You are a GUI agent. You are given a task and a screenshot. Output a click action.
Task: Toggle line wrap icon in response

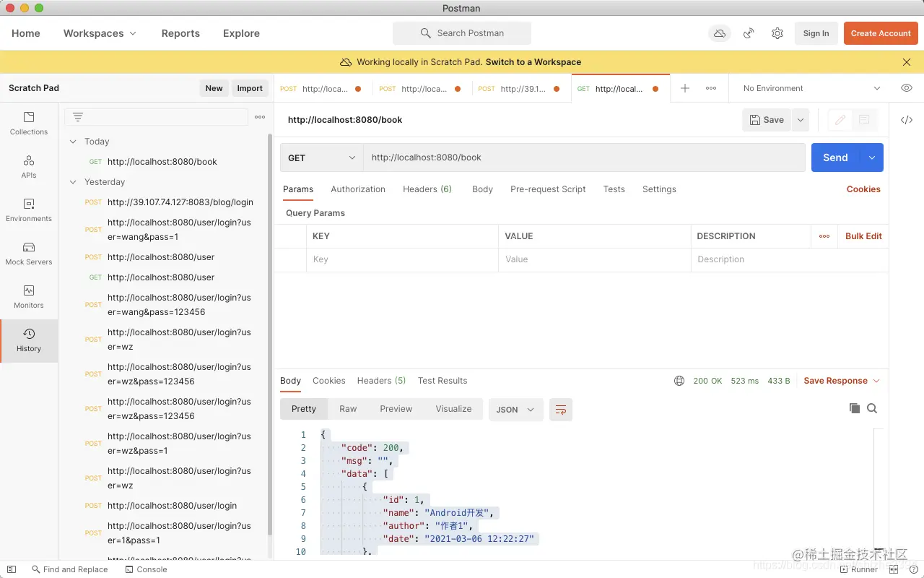click(x=561, y=410)
